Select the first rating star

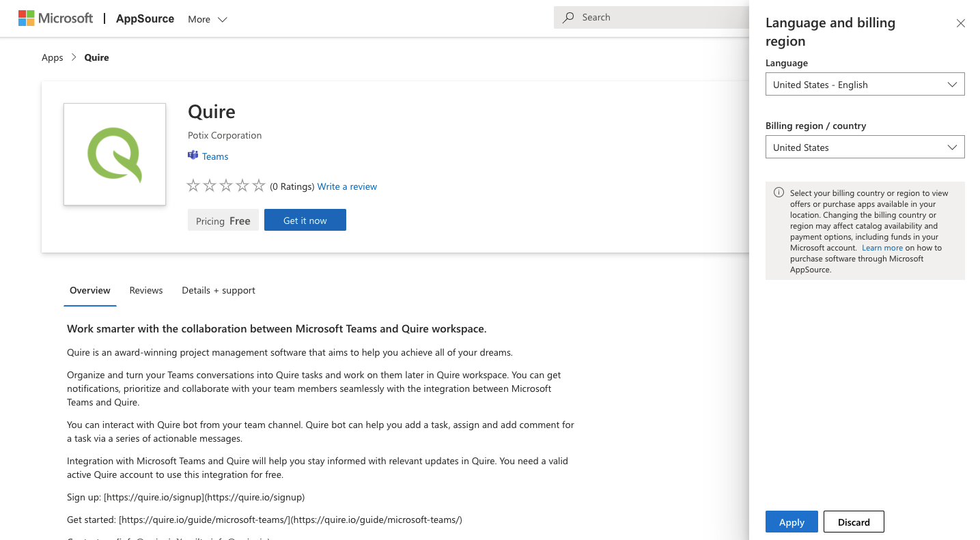(x=193, y=186)
